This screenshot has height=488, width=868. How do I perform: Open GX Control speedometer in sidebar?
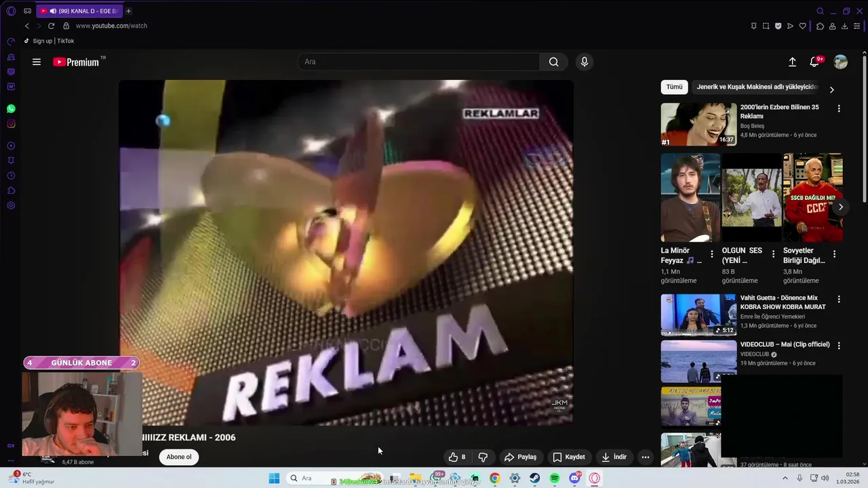click(x=11, y=42)
